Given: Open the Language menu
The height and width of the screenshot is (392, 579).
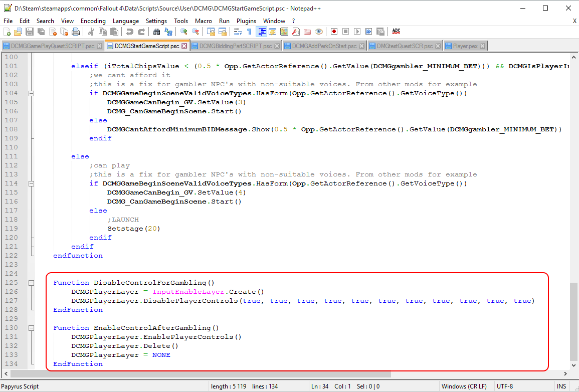Looking at the screenshot, I should coord(125,21).
